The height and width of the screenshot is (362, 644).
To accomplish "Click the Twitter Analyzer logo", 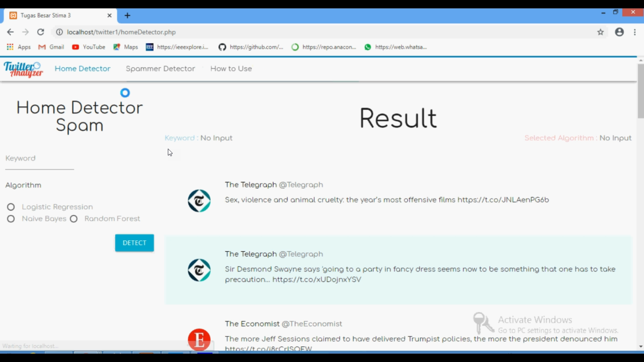I will click(23, 69).
